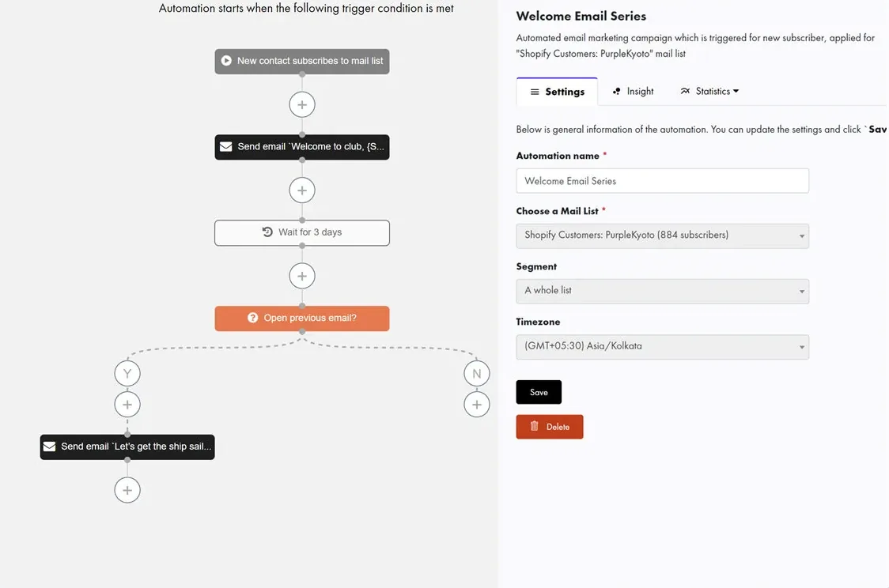889x588 pixels.
Task: Add a step below the Welcome to club email
Action: (x=301, y=190)
